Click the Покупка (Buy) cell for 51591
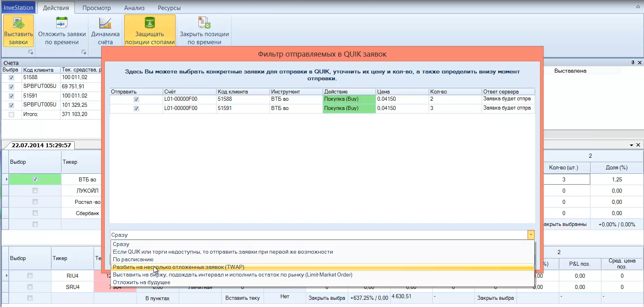 tap(349, 108)
